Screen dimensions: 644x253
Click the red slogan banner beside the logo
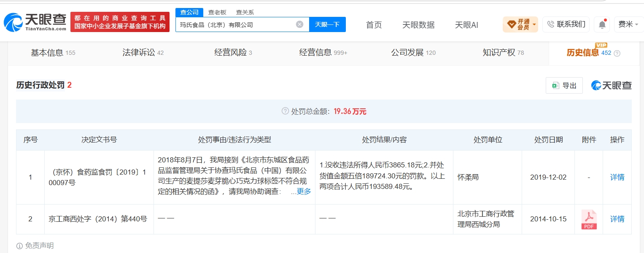tap(120, 22)
